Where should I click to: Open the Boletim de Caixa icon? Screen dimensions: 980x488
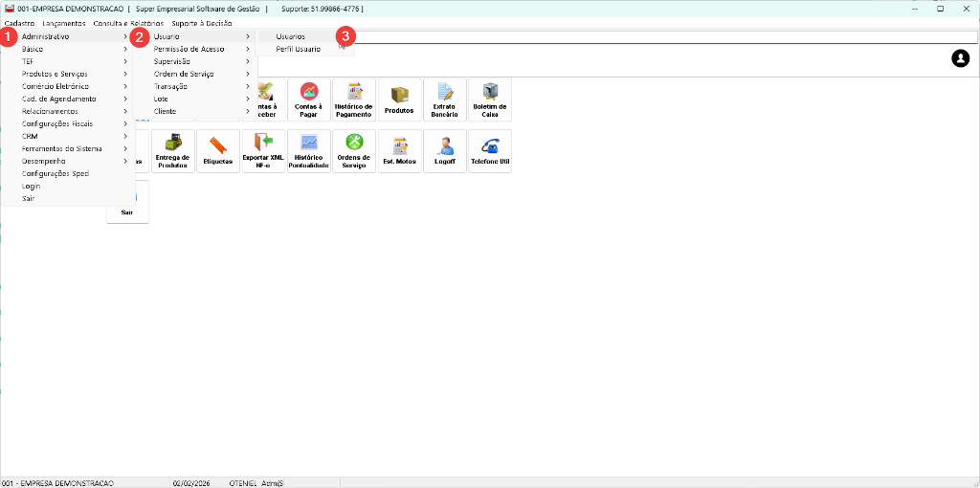pos(489,99)
